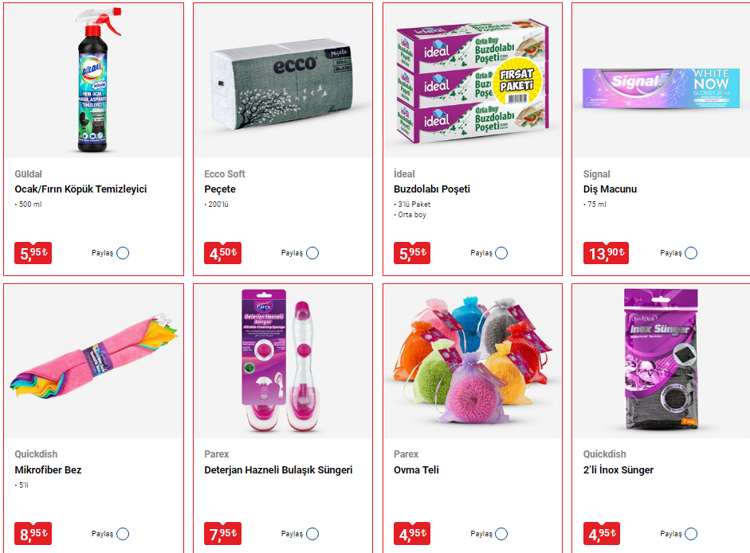The image size is (750, 553).
Task: Check Paylaş circle for Parex Ovma Teli
Action: point(501,534)
